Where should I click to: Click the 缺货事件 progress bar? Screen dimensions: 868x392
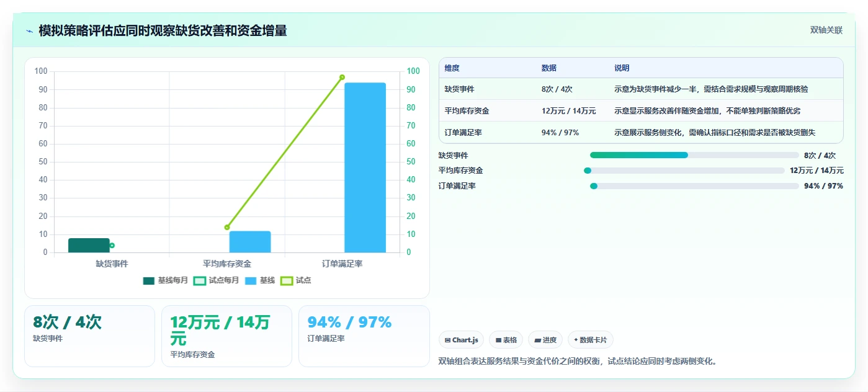click(x=694, y=155)
